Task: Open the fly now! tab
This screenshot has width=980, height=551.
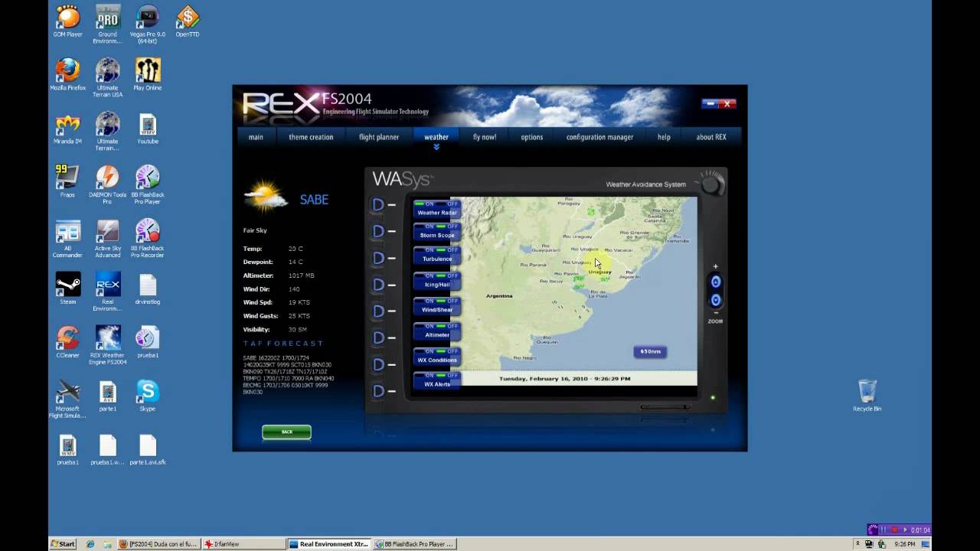Action: [485, 137]
